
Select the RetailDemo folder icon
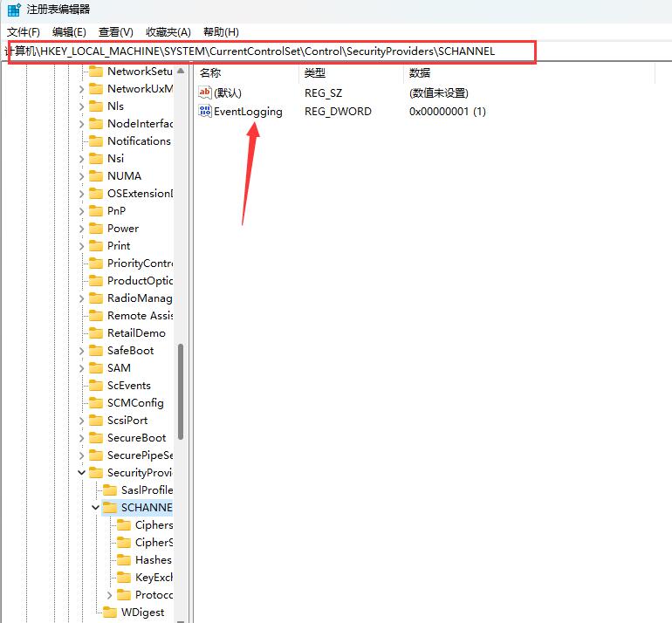[x=96, y=333]
